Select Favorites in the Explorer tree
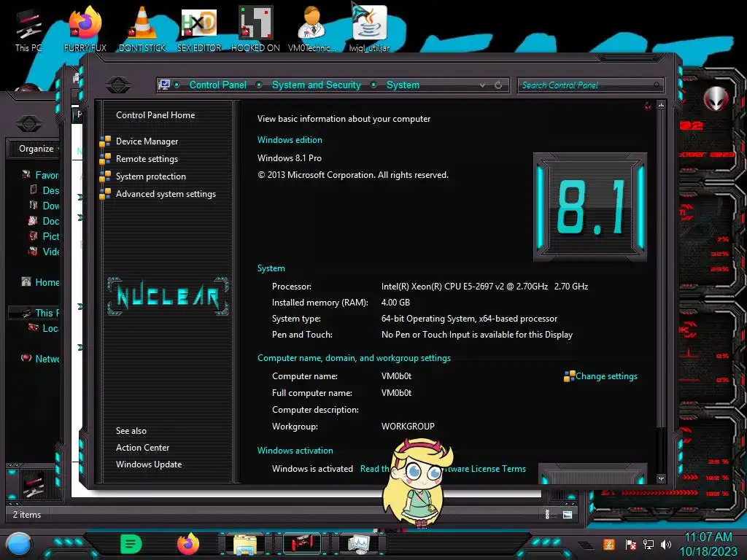Image resolution: width=747 pixels, height=560 pixels. point(41,175)
